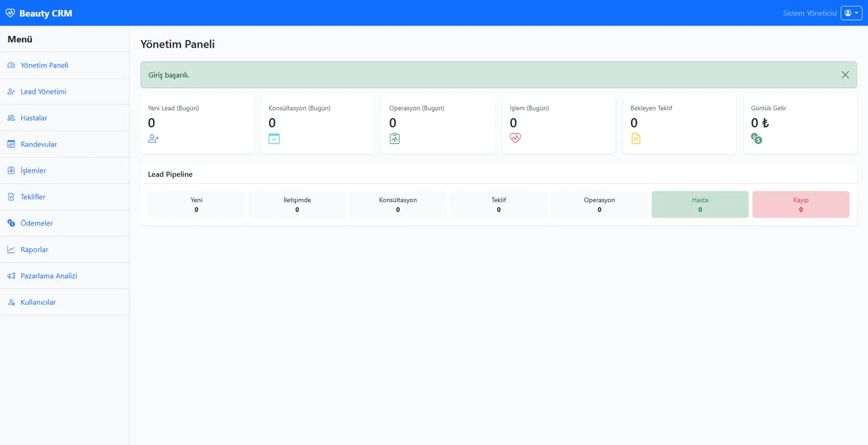The image size is (868, 445).
Task: Click the Lead Pipeline heading
Action: (x=170, y=174)
